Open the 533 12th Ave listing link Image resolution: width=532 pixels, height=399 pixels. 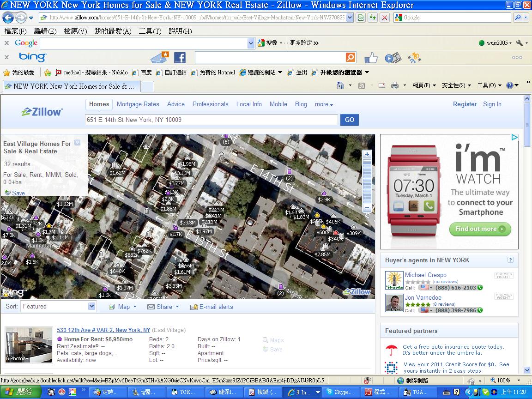(103, 330)
